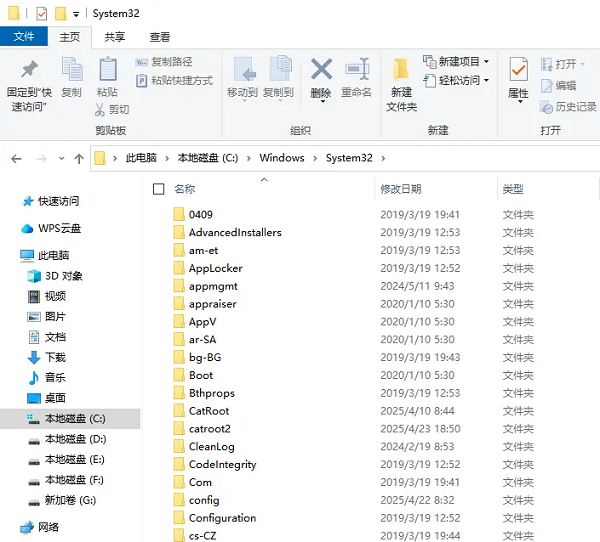Screen dimensions: 600x542
Task: Click the History (历史记录) icon
Action: (546, 107)
